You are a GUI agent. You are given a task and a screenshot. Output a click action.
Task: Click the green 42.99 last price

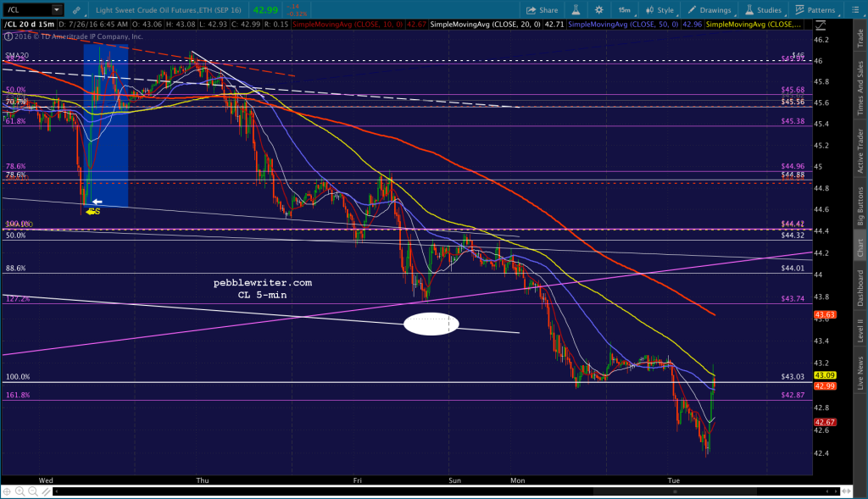coord(265,10)
